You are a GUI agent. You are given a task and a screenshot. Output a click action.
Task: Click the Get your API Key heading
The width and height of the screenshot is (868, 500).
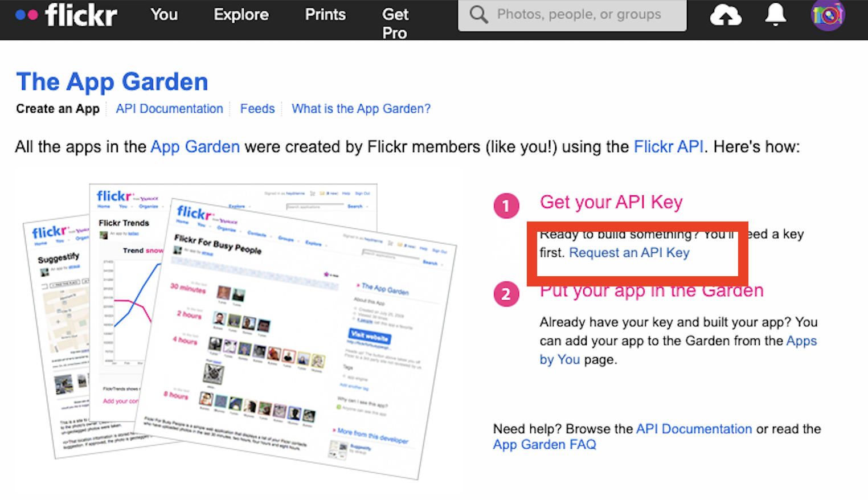[x=611, y=202]
